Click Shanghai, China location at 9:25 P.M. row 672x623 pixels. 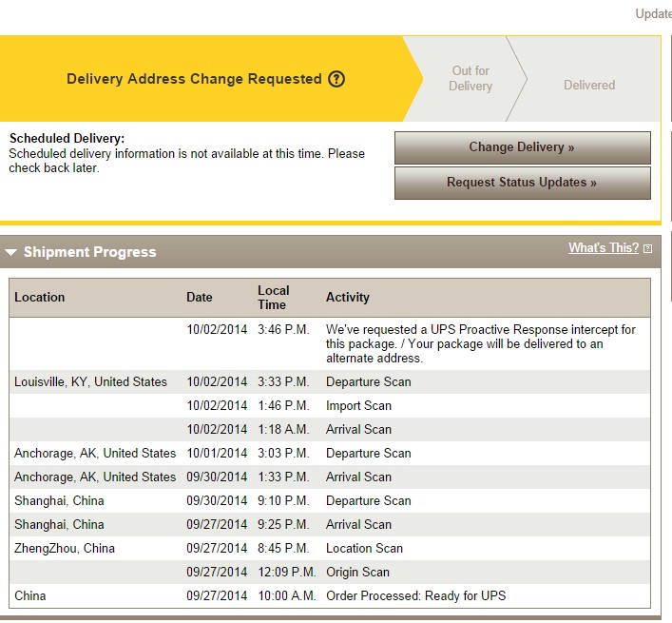coord(59,525)
